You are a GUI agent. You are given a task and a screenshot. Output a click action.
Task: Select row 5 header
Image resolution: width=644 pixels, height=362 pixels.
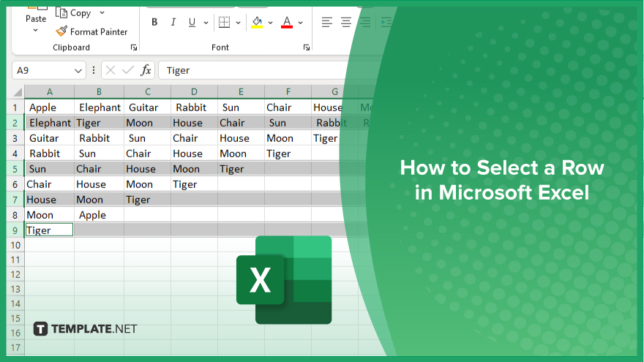[15, 169]
